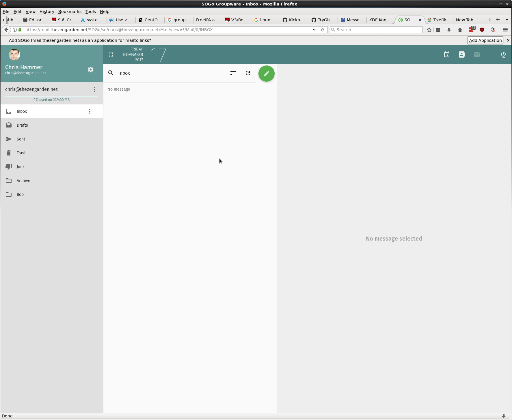Viewport: 512px width, 420px height.
Task: Show bookmarks list icon
Action: pyautogui.click(x=438, y=29)
